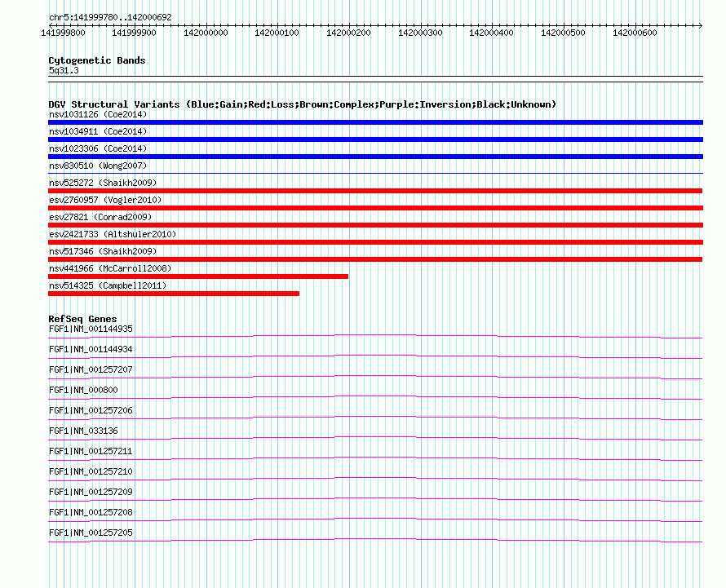Image resolution: width=726 pixels, height=588 pixels.
Task: Open variant nsv1023306 (Coe2014) label
Action: [x=98, y=148]
